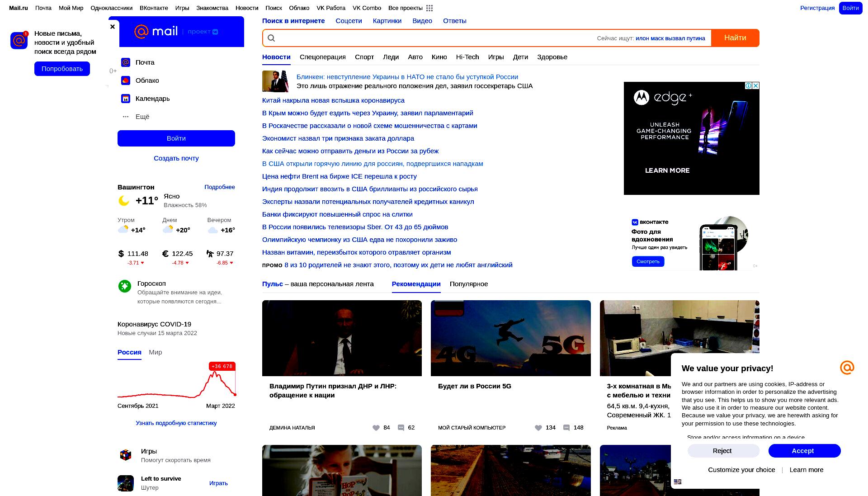
Task: Open weather Подробнее link
Action: pos(219,187)
